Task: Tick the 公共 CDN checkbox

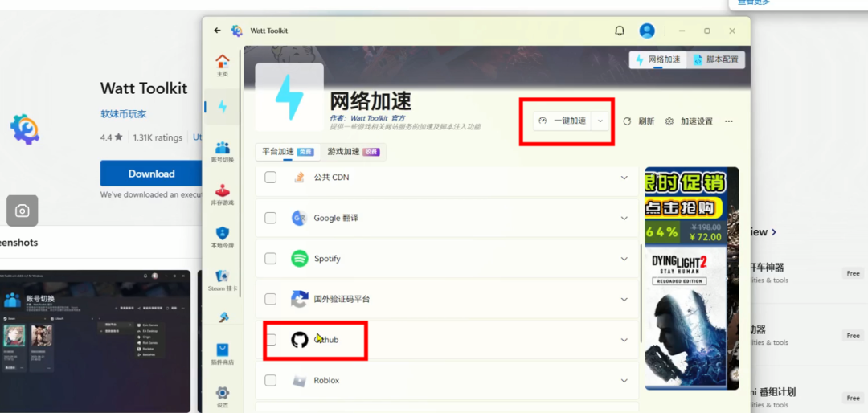Action: (x=270, y=177)
